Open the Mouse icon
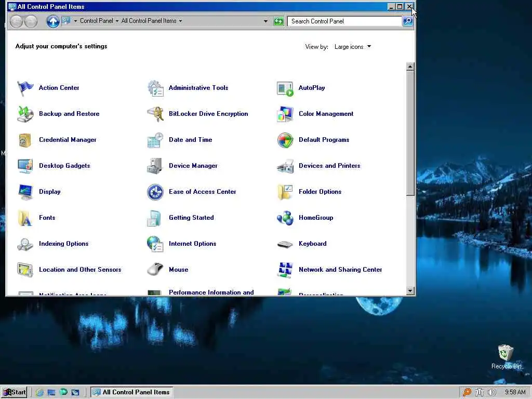Image resolution: width=532 pixels, height=399 pixels. 155,270
